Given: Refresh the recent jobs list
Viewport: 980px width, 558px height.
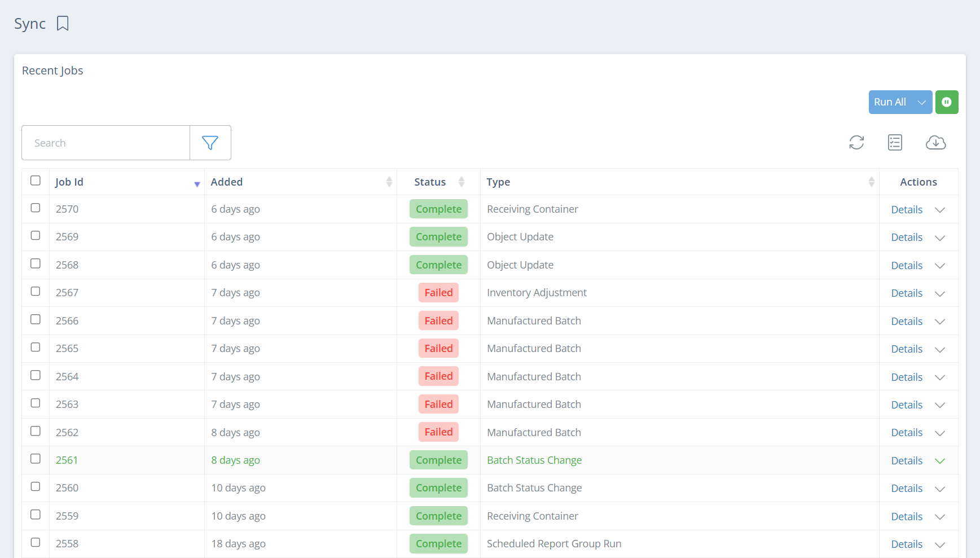Looking at the screenshot, I should point(856,143).
